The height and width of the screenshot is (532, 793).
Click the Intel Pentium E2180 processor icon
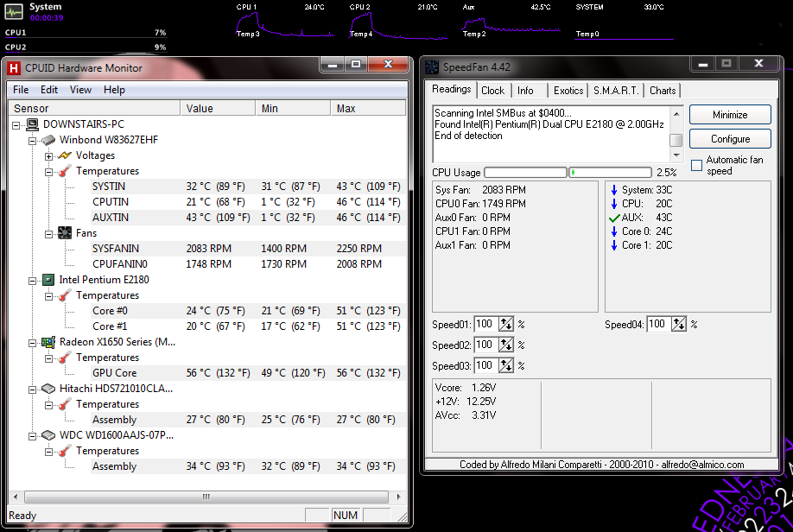click(48, 280)
